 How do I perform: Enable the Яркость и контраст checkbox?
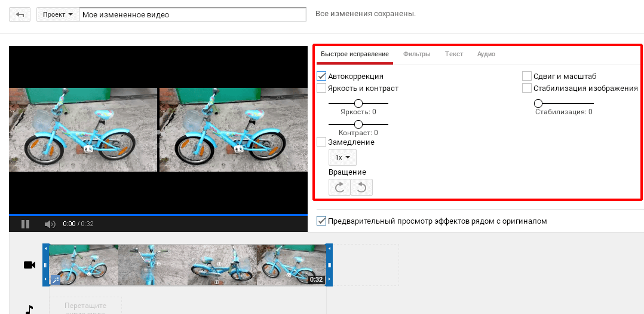pyautogui.click(x=321, y=88)
